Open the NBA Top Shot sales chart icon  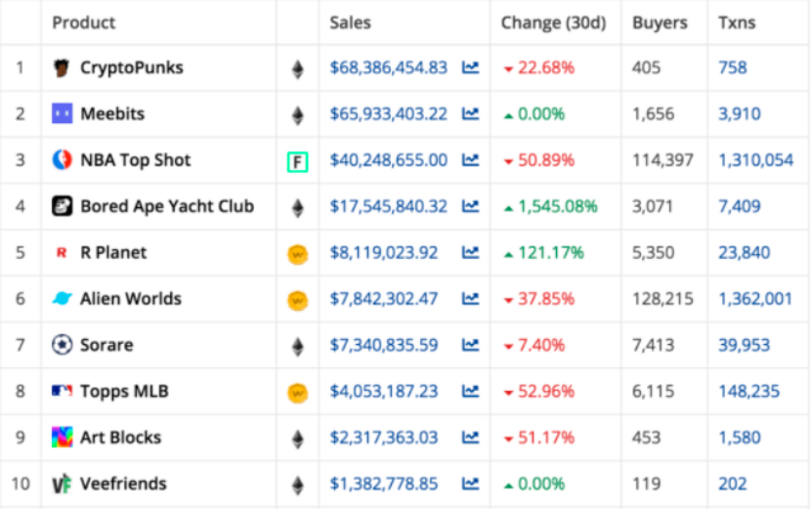point(470,160)
